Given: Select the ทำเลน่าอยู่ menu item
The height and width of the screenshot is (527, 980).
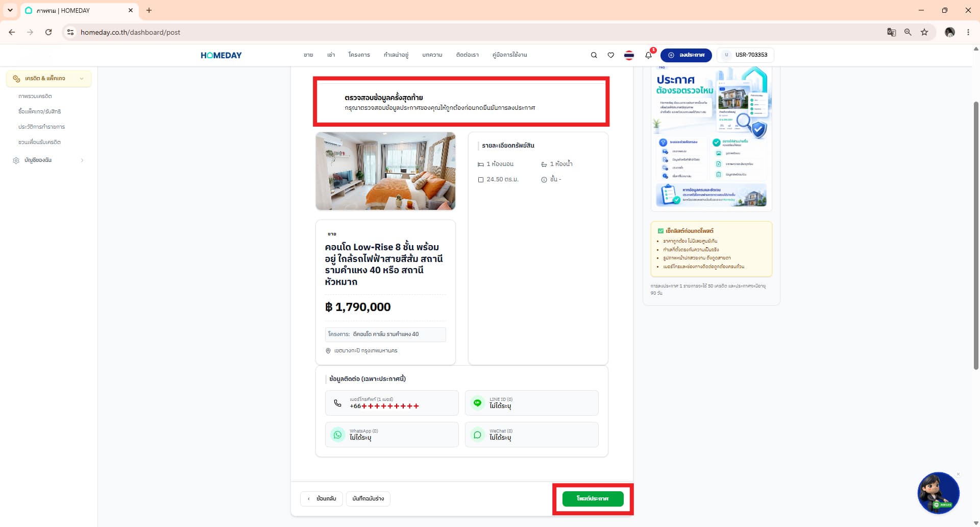Looking at the screenshot, I should pos(396,55).
